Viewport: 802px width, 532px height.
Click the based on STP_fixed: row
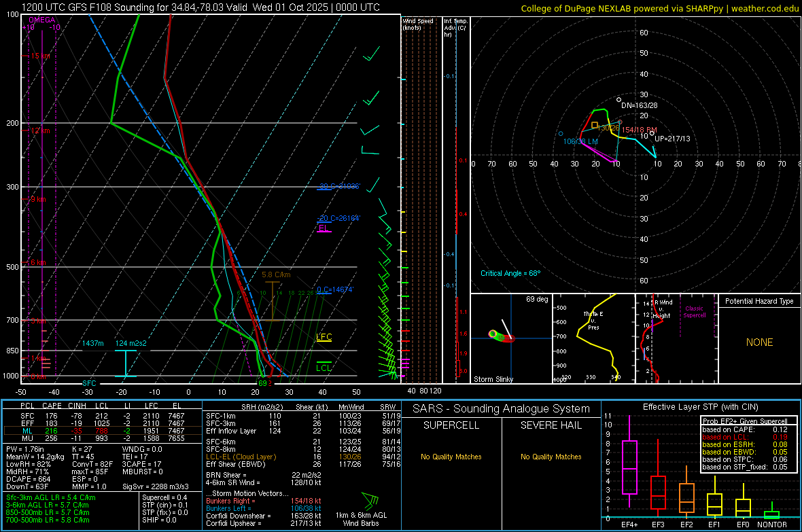745,467
